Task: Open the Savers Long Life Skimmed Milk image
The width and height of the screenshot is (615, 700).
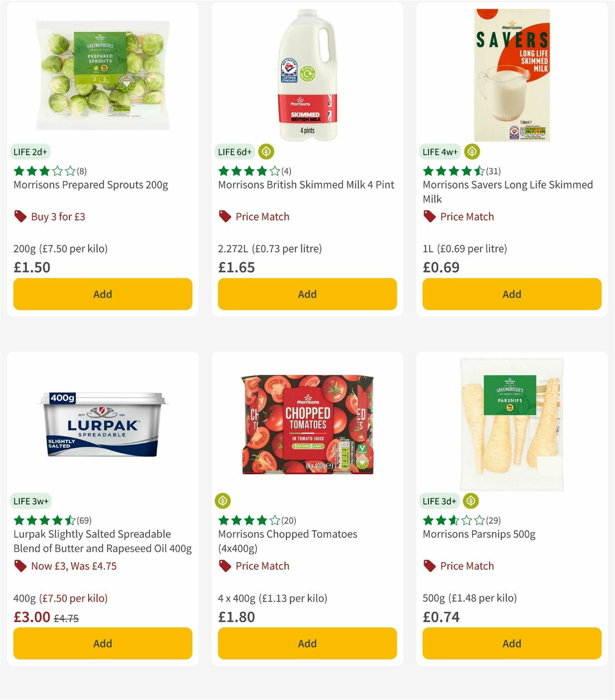Action: point(511,72)
